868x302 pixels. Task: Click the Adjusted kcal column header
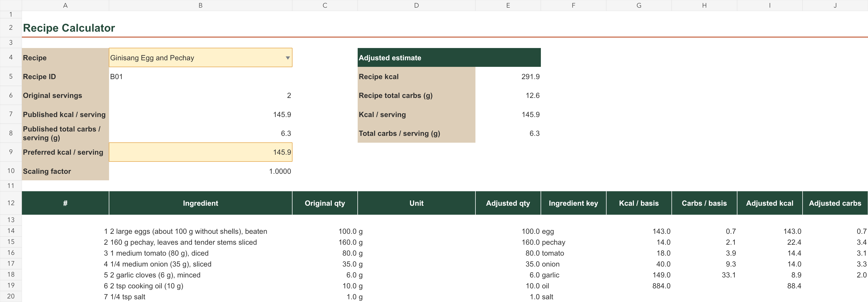[x=770, y=203]
